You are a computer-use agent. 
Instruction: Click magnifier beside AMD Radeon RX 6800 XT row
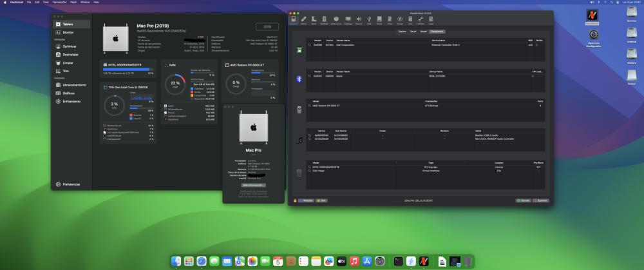click(309, 106)
